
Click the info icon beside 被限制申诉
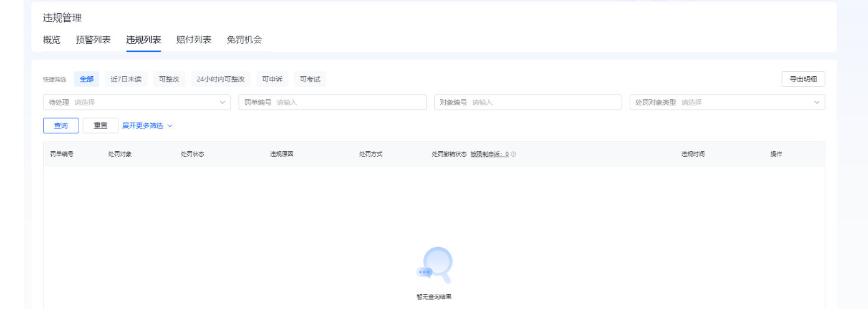pos(514,154)
